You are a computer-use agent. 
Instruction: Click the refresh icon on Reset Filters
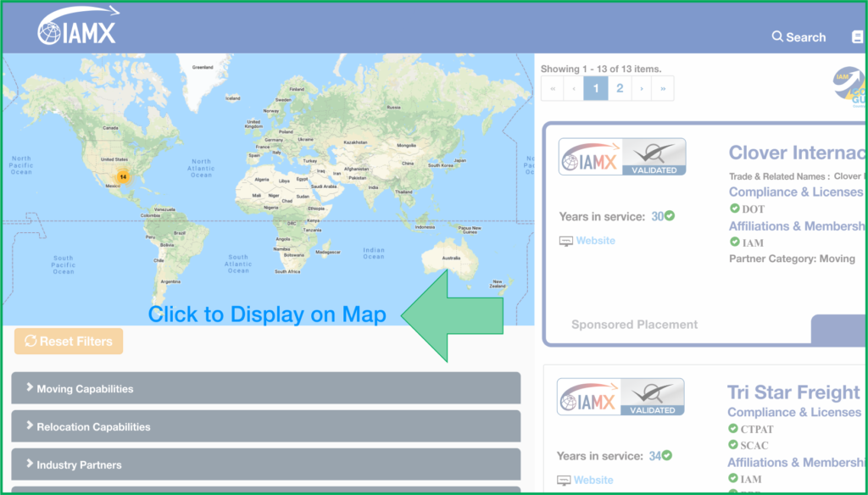(31, 341)
